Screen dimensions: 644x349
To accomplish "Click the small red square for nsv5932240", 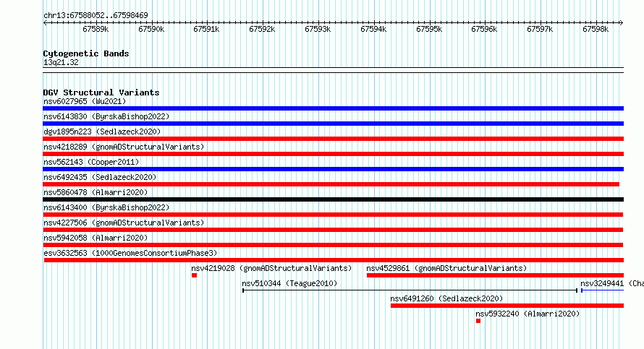I will (x=478, y=321).
